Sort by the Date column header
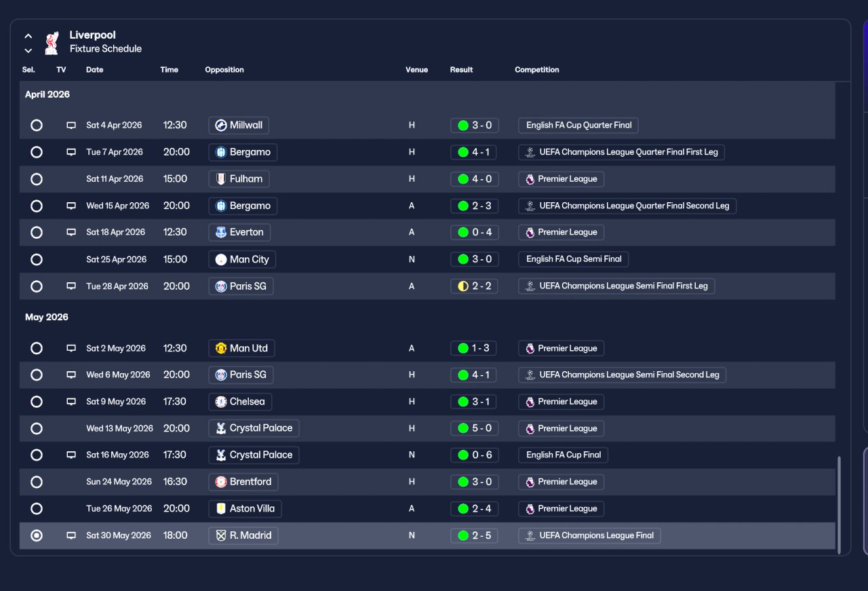This screenshot has height=591, width=868. pyautogui.click(x=95, y=70)
